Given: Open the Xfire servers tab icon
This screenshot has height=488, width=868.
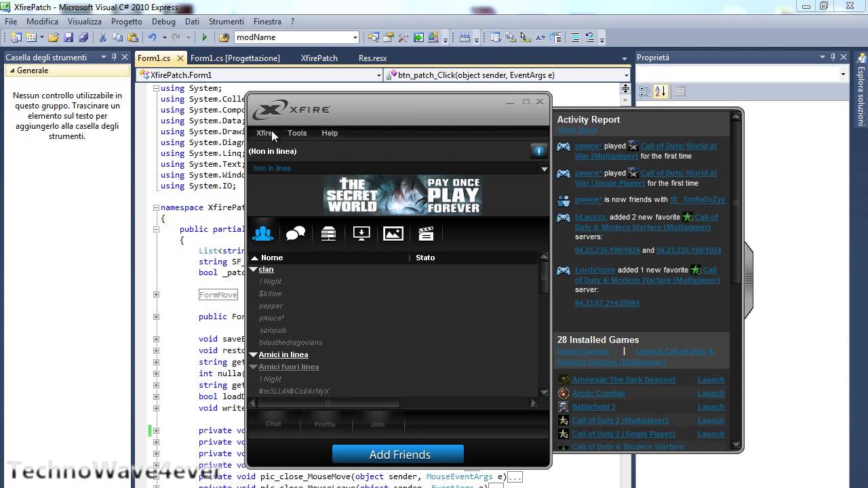Looking at the screenshot, I should [329, 234].
